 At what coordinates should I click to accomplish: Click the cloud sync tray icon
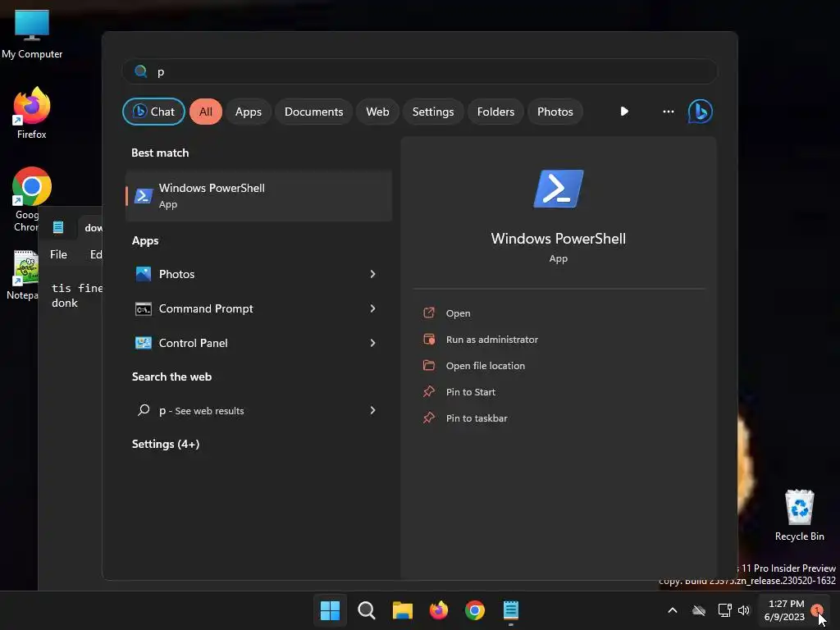pos(699,610)
